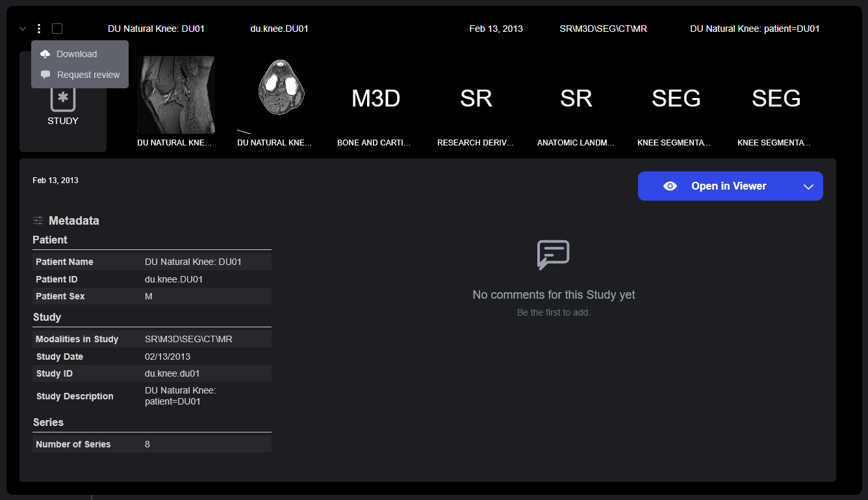Click the cloud Download icon
This screenshot has height=500, width=868.
45,54
